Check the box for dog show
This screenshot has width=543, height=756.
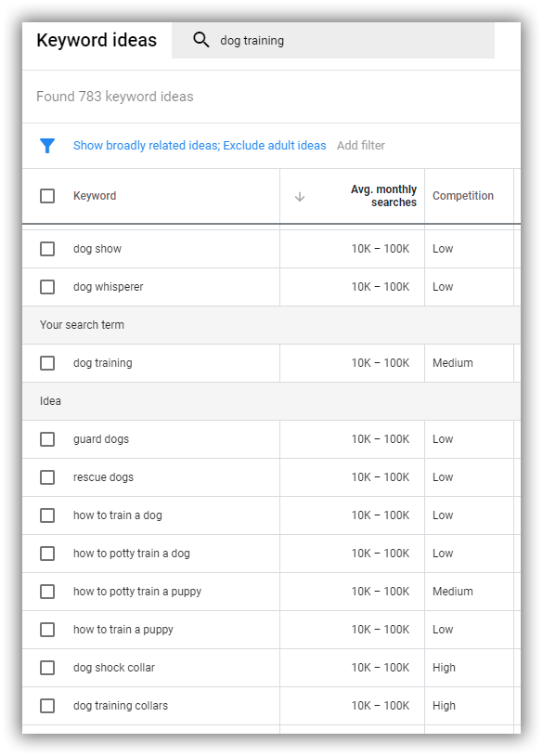[47, 249]
